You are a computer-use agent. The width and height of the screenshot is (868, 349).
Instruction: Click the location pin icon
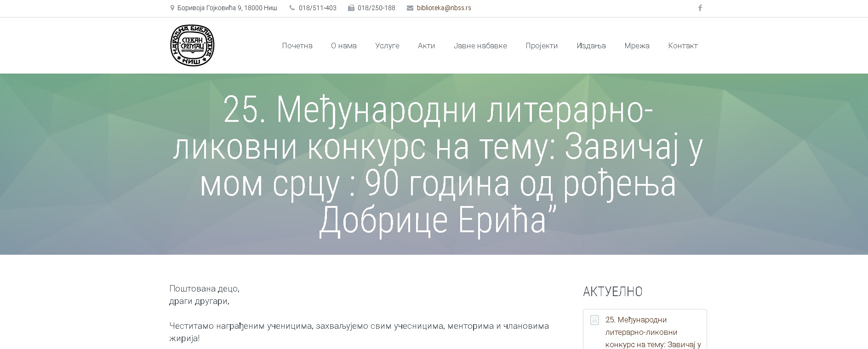coord(172,8)
